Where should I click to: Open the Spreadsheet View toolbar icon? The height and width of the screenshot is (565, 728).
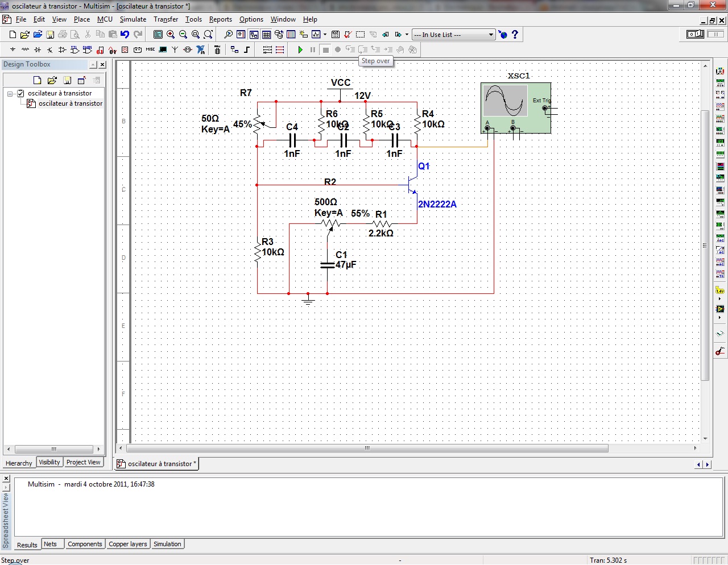point(266,35)
